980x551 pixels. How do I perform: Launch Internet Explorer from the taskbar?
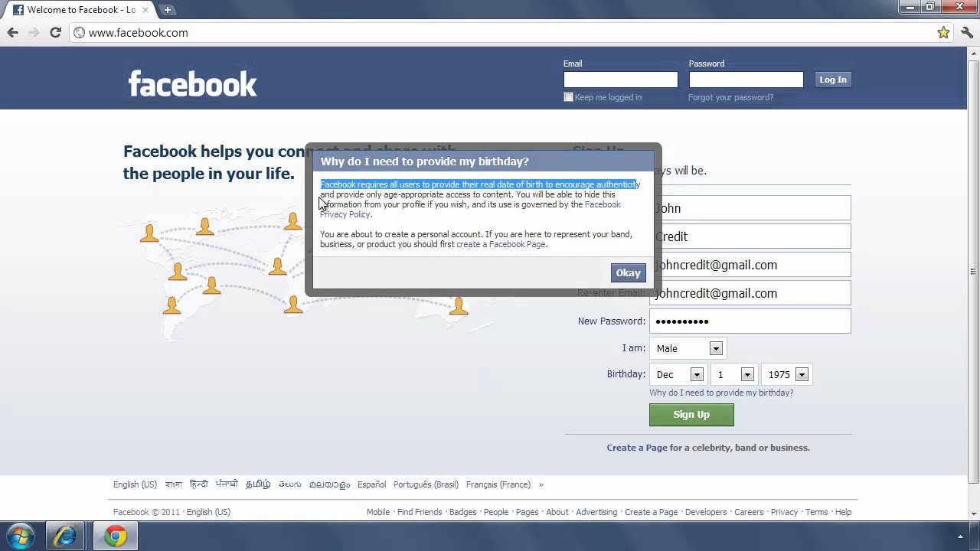pyautogui.click(x=65, y=536)
